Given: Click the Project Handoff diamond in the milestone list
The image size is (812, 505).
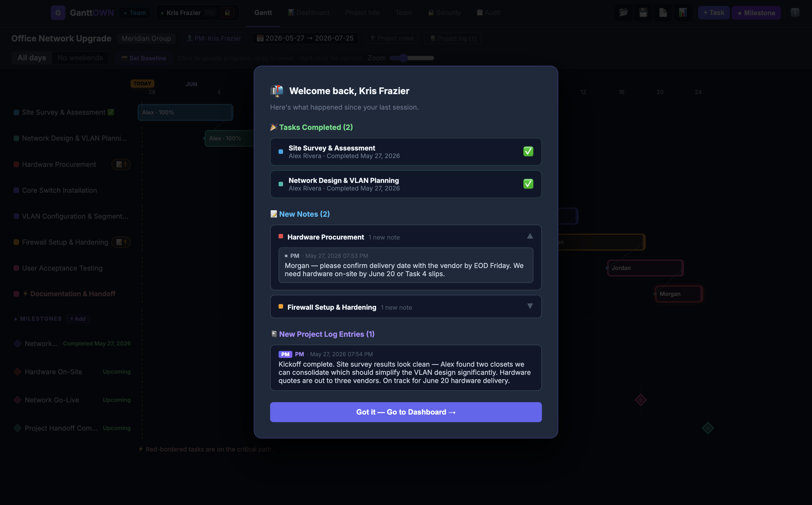Looking at the screenshot, I should pyautogui.click(x=17, y=428).
